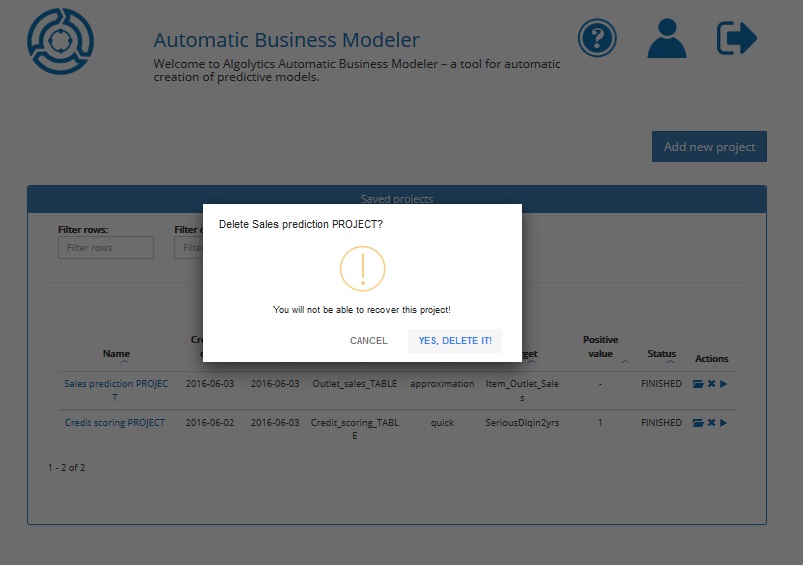Click the Algolytics logo icon
The image size is (803, 565).
[x=60, y=41]
